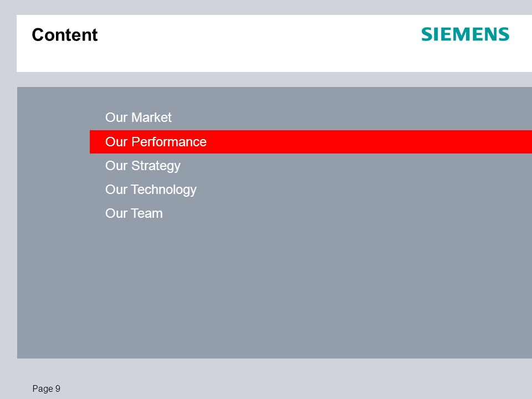Click the empty gray panel area below Our Team

pos(274,289)
